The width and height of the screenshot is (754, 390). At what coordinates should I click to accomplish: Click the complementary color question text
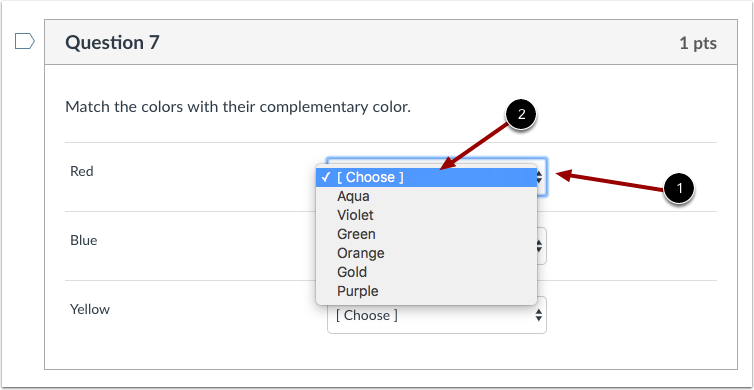[238, 107]
